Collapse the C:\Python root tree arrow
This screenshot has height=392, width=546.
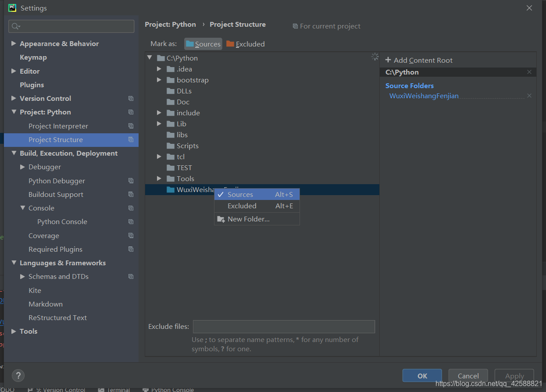[x=150, y=57]
